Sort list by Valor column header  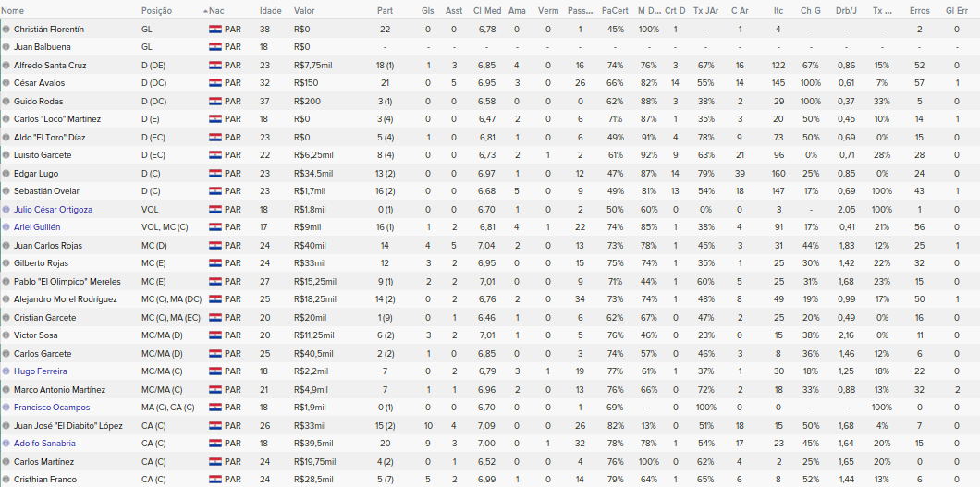click(x=304, y=10)
